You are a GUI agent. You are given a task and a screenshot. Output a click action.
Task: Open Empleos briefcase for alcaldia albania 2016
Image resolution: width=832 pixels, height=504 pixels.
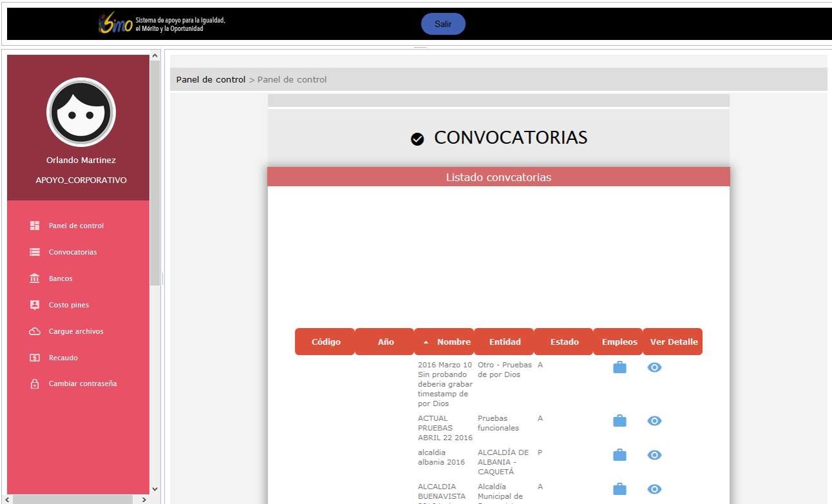(619, 455)
